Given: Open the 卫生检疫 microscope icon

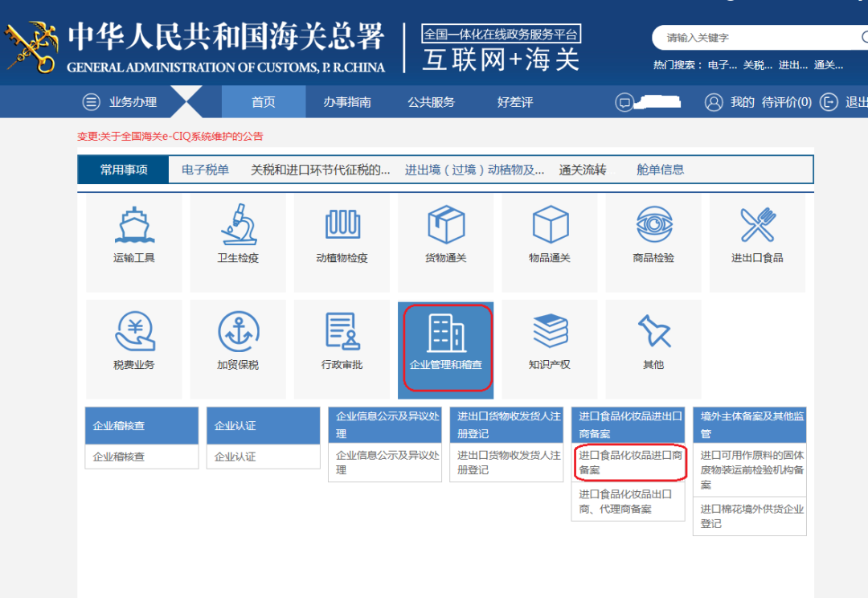Looking at the screenshot, I should pos(239,224).
